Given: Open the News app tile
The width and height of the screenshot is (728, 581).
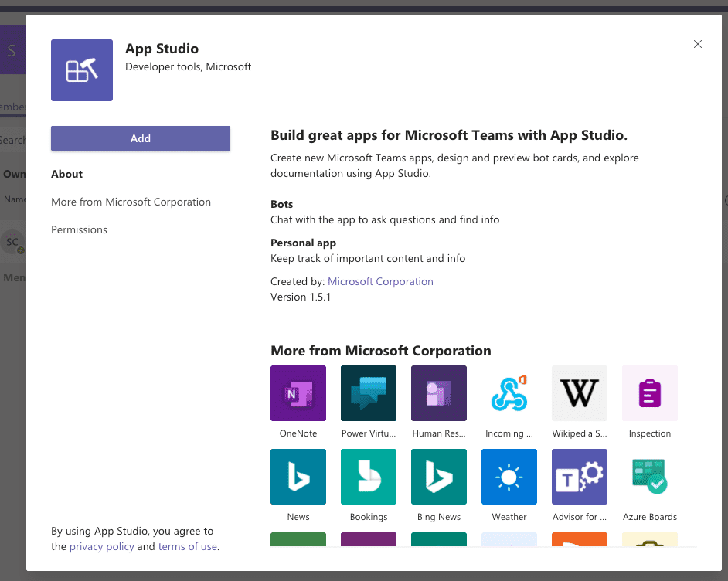Looking at the screenshot, I should (x=298, y=477).
